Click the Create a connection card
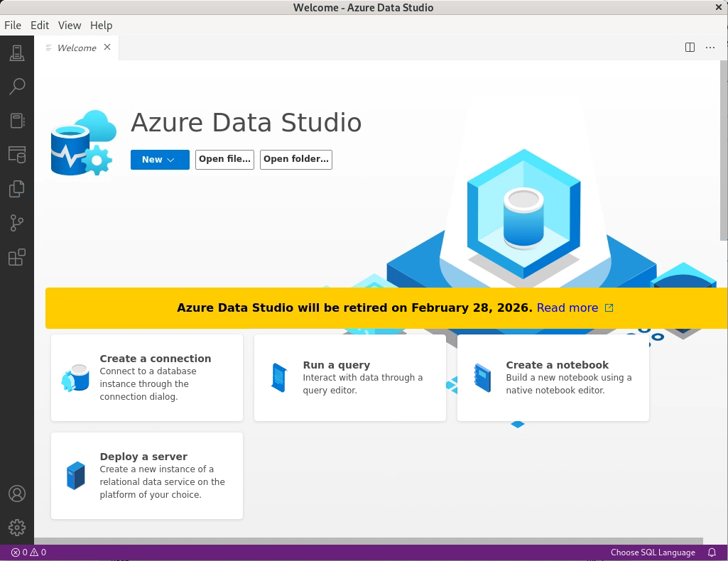Viewport: 728px width, 561px height. point(147,378)
